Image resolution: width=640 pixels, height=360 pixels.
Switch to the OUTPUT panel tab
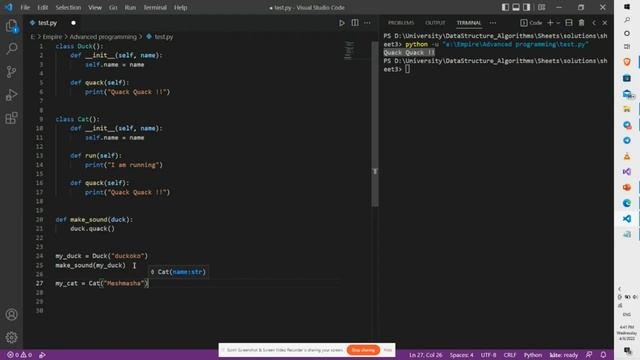pyautogui.click(x=435, y=23)
